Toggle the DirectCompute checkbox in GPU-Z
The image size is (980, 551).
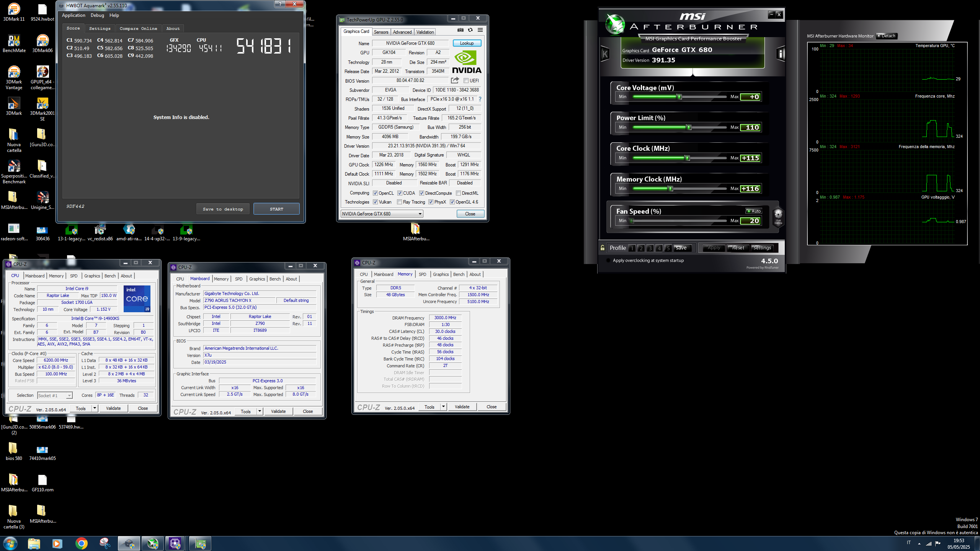pos(421,193)
